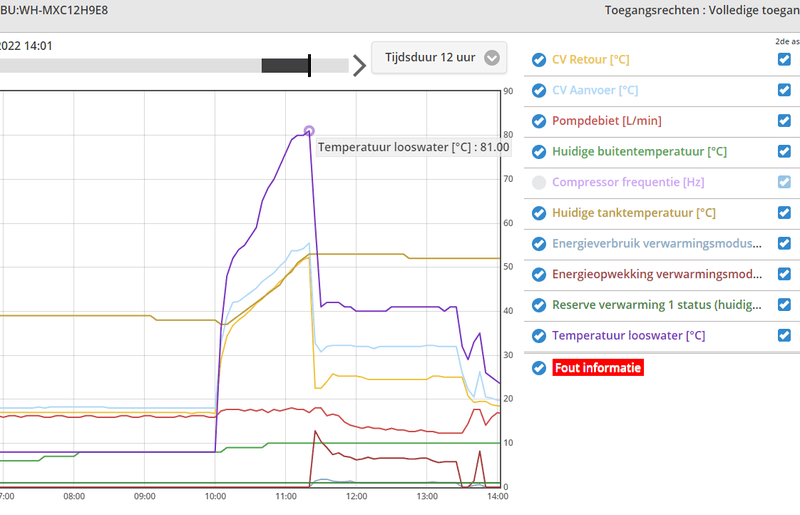Open the Tijdsduur 12 uur dropdown
Image resolution: width=800 pixels, height=515 pixels.
[439, 58]
